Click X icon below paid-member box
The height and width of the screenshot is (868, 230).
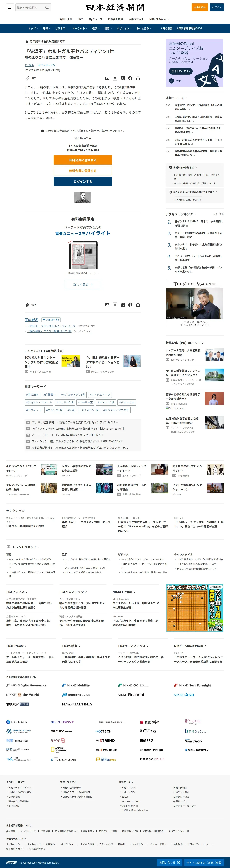123,305
